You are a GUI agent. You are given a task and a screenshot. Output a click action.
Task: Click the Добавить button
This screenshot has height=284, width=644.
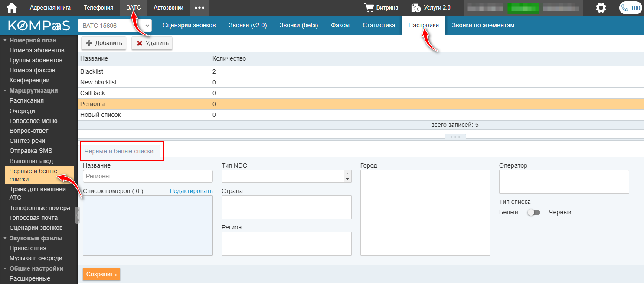pyautogui.click(x=104, y=43)
